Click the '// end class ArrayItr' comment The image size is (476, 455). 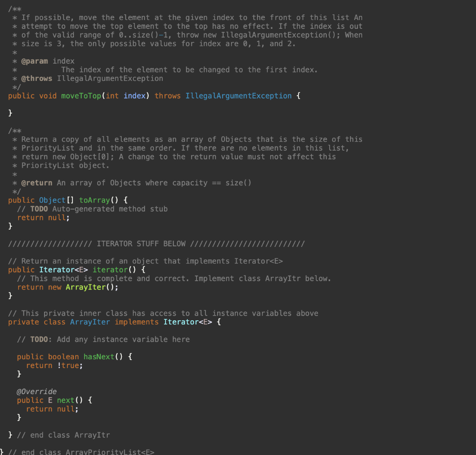[x=63, y=435]
